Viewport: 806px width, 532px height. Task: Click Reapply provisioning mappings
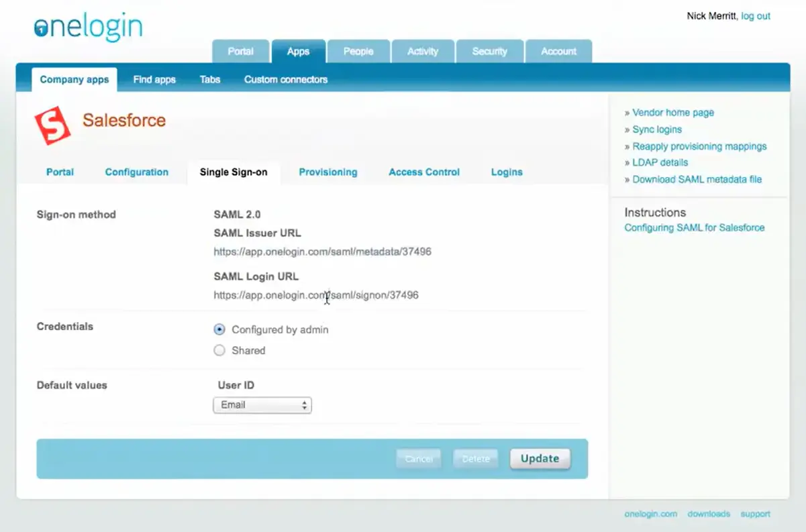[x=699, y=146]
